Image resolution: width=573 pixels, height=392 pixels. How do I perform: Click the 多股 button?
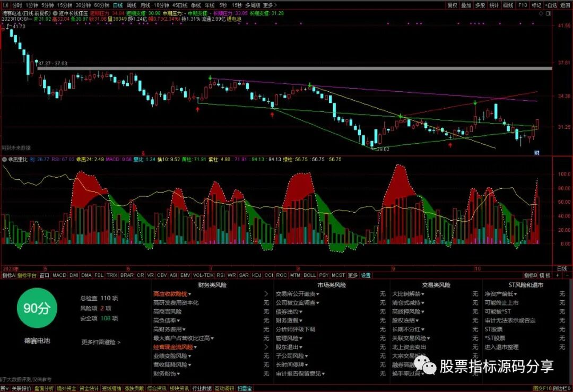click(480, 5)
